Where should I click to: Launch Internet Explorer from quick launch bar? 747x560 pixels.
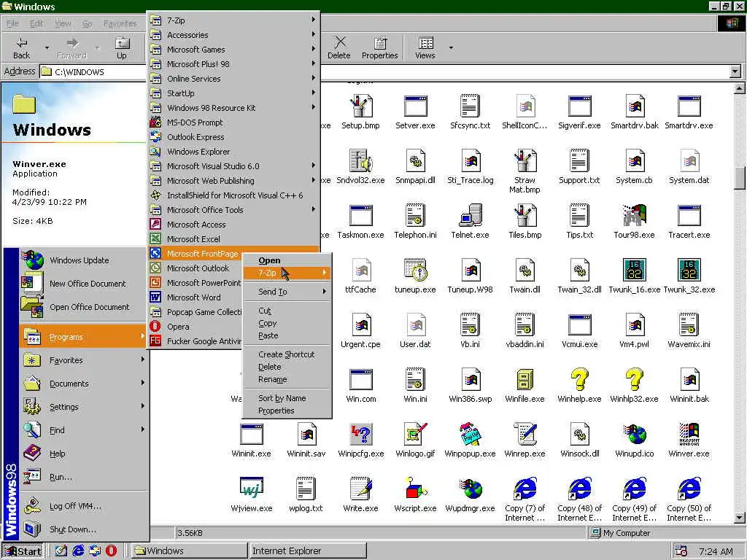pyautogui.click(x=78, y=551)
